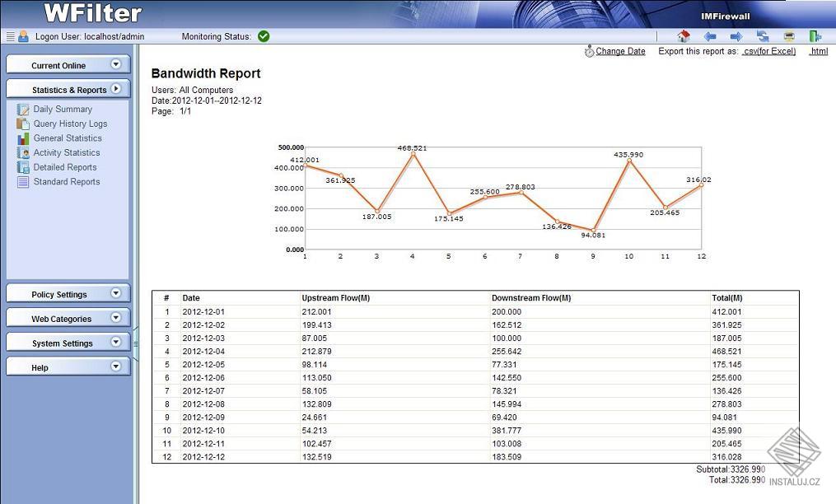Click total value 316.028 in the table
This screenshot has height=504, width=836.
[x=726, y=457]
